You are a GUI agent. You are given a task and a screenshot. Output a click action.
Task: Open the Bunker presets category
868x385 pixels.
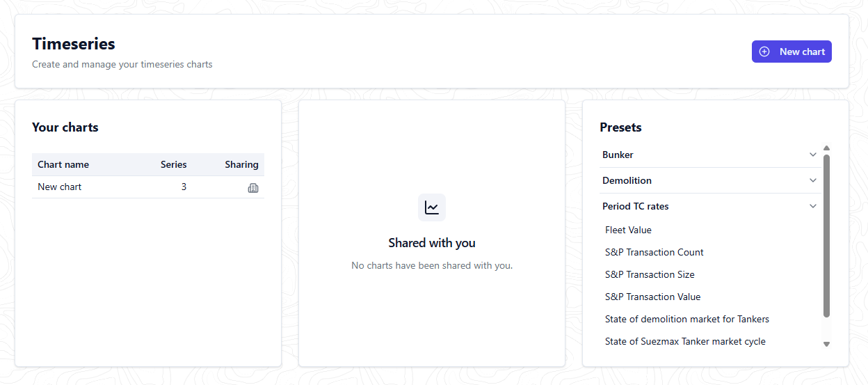point(710,155)
